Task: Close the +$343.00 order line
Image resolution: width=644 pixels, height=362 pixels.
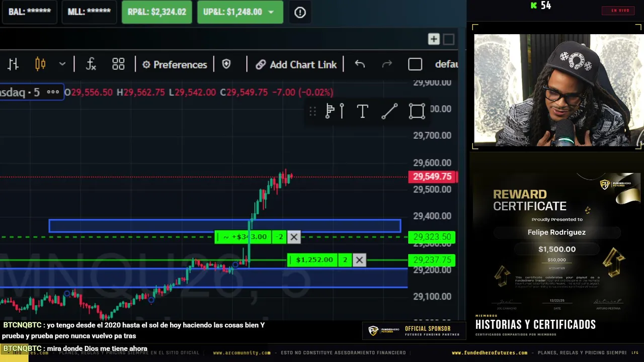Action: point(294,237)
